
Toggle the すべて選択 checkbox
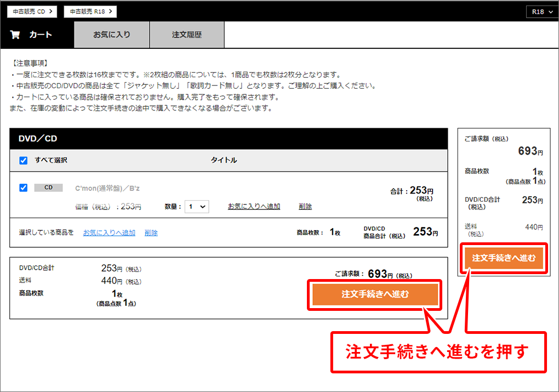pyautogui.click(x=23, y=161)
